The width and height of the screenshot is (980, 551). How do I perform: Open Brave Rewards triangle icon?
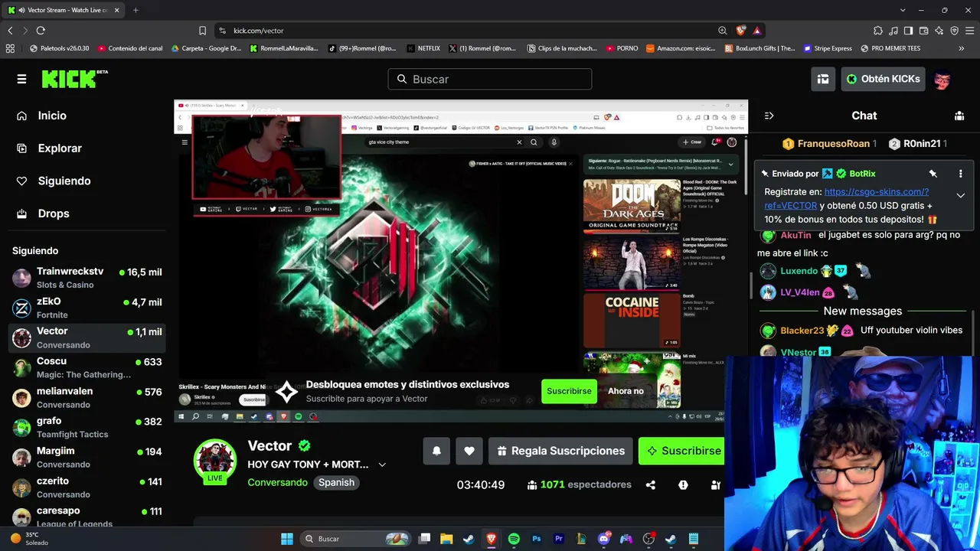(756, 31)
